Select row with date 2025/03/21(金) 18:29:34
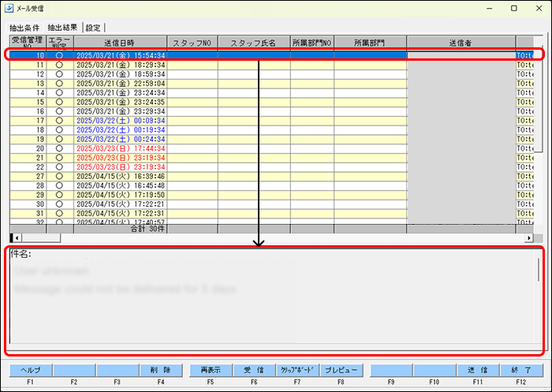 [x=272, y=65]
